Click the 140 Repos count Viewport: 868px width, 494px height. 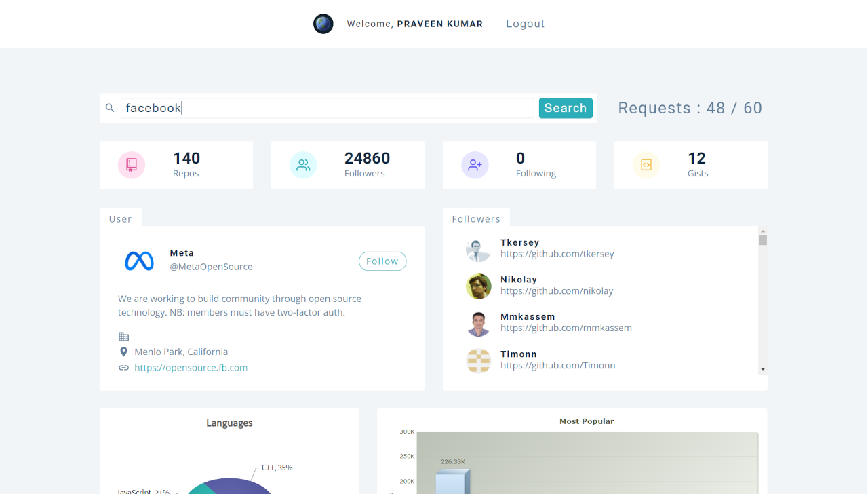coord(186,158)
